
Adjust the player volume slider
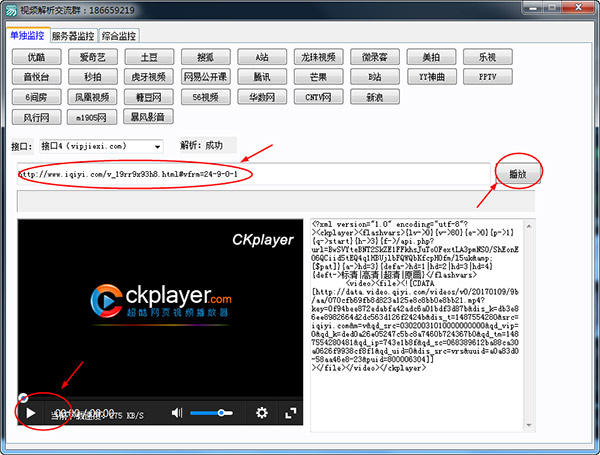point(211,413)
